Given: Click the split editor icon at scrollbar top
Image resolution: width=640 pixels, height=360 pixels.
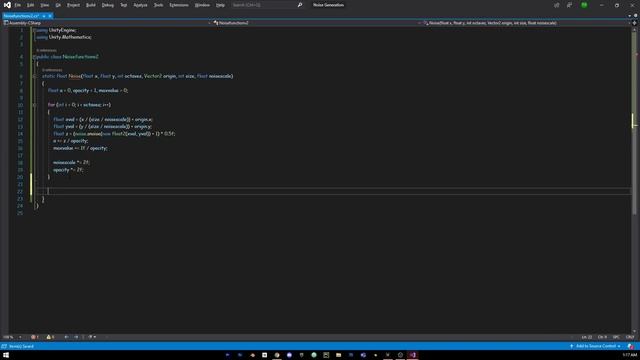Looking at the screenshot, I should click(x=634, y=23).
